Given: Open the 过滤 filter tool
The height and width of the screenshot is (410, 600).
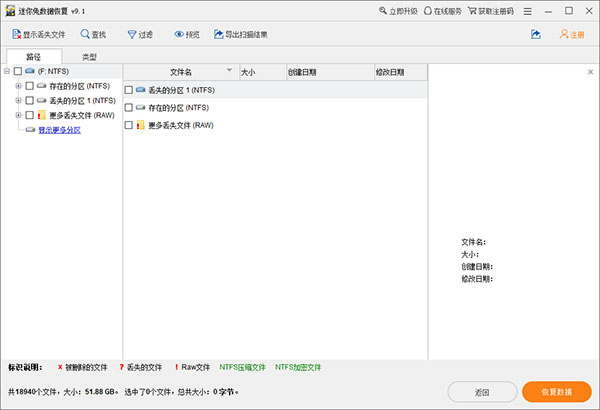Looking at the screenshot, I should [140, 34].
